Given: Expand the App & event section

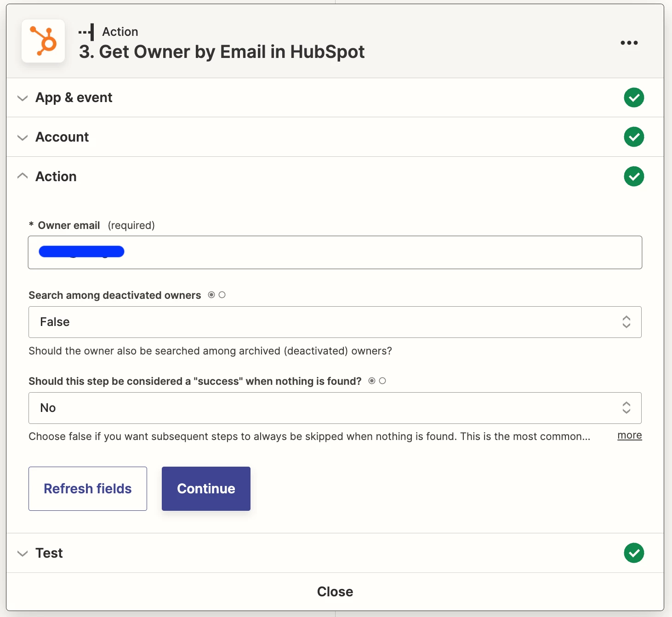Looking at the screenshot, I should (335, 97).
